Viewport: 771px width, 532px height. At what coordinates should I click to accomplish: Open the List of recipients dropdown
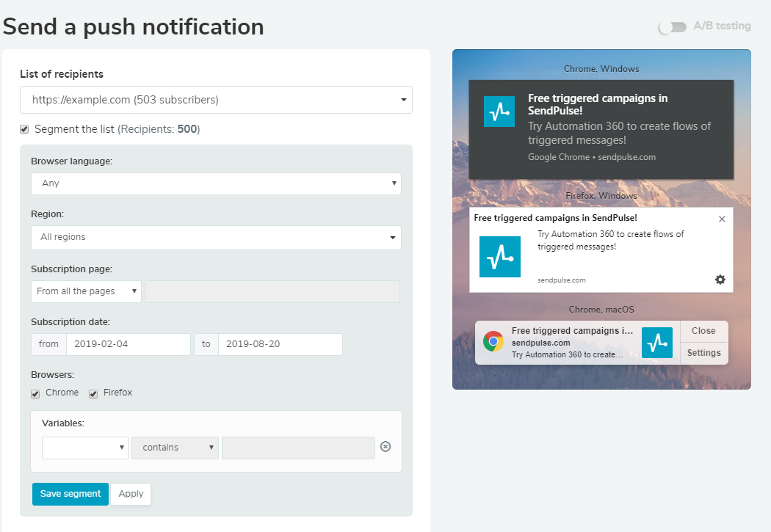[x=216, y=100]
